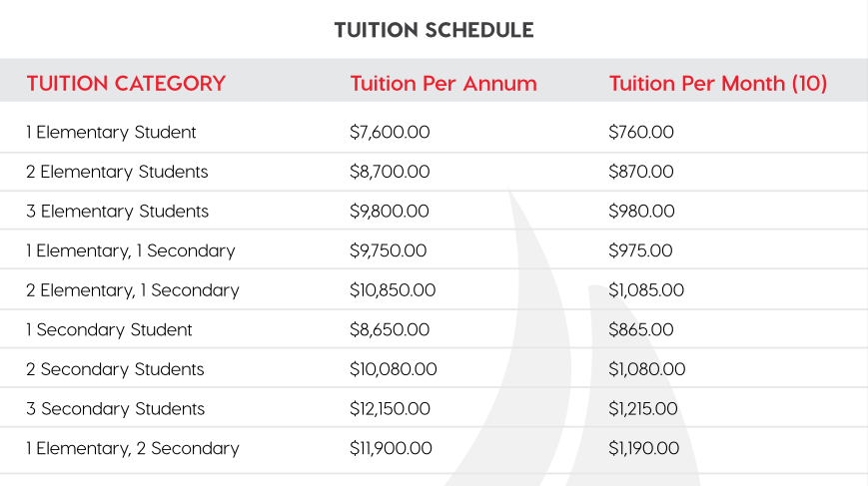Select the 2 Secondary Students row label
The image size is (868, 486).
pyautogui.click(x=115, y=369)
